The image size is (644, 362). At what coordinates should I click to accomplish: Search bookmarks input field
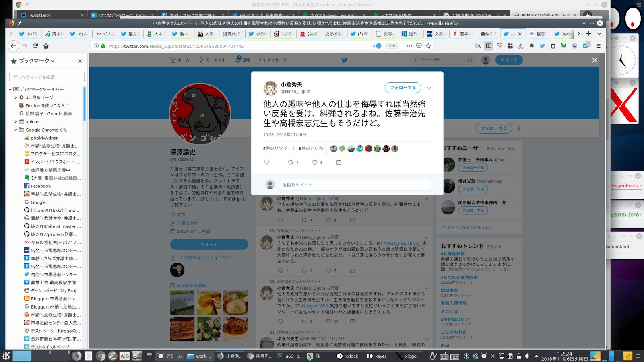tap(47, 77)
